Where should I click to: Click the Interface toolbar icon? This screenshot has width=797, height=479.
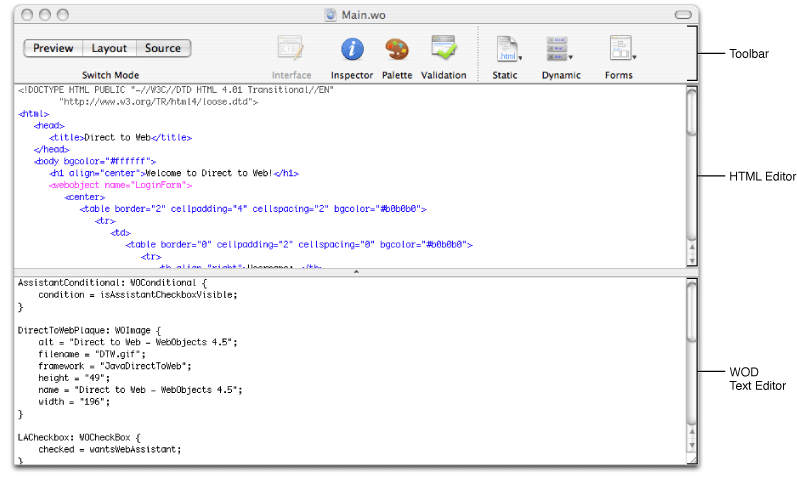point(291,49)
